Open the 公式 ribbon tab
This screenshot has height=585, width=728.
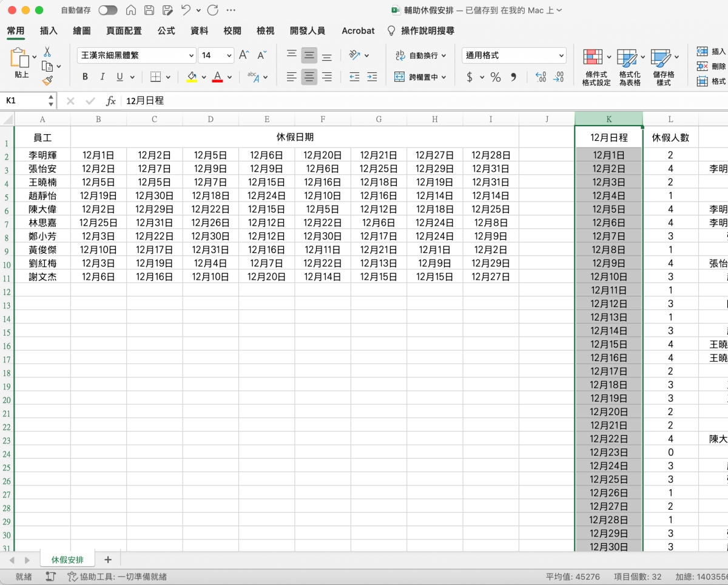pyautogui.click(x=166, y=31)
